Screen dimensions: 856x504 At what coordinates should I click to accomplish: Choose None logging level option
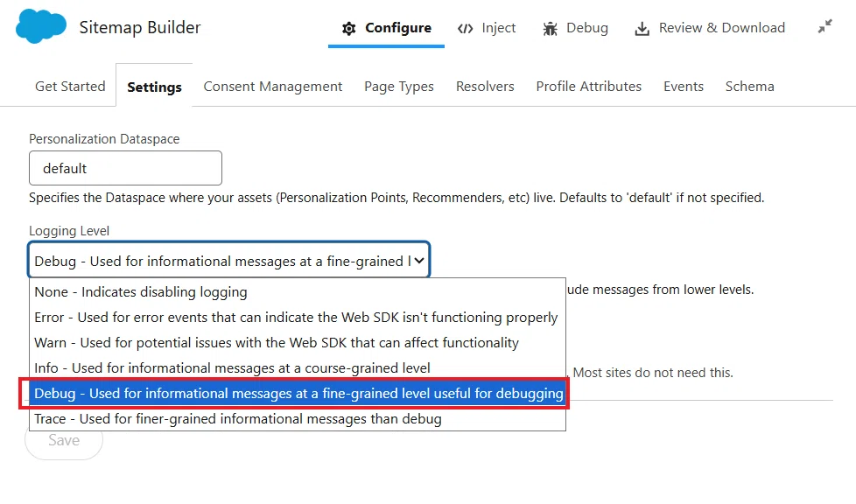[x=297, y=292]
